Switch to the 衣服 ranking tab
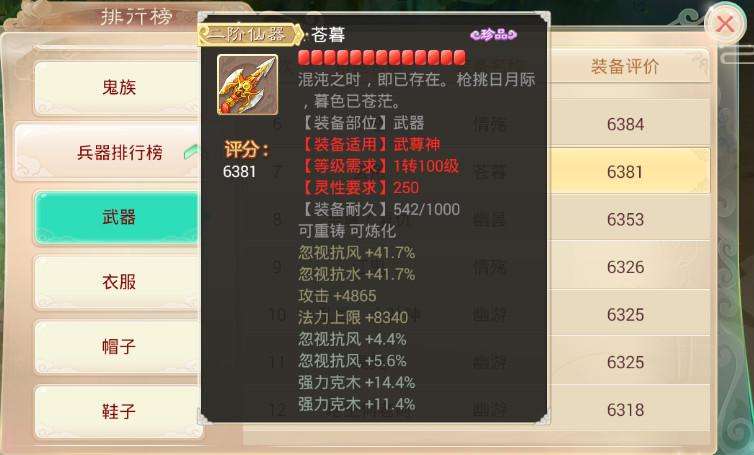Screen dimensions: 754x455 tap(118, 282)
